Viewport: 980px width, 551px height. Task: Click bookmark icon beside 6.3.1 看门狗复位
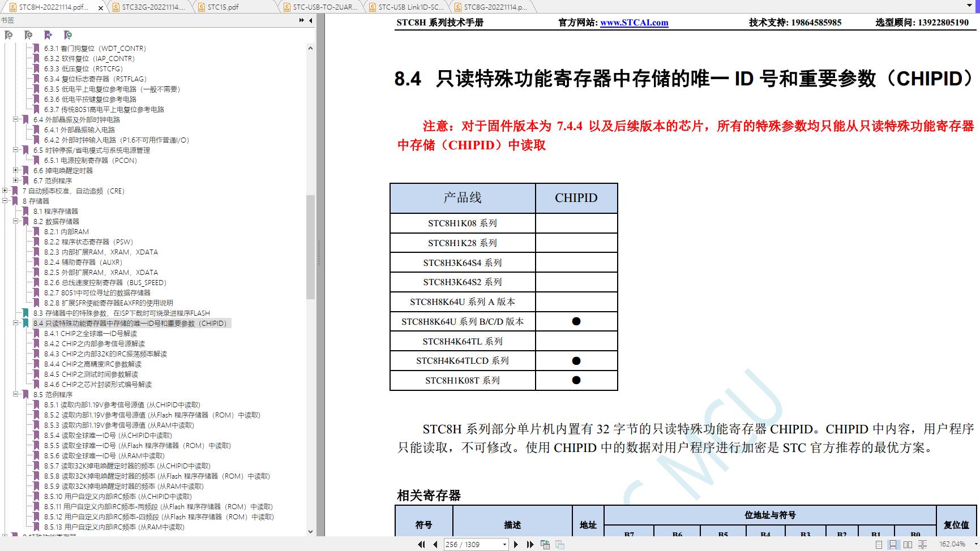pos(37,48)
